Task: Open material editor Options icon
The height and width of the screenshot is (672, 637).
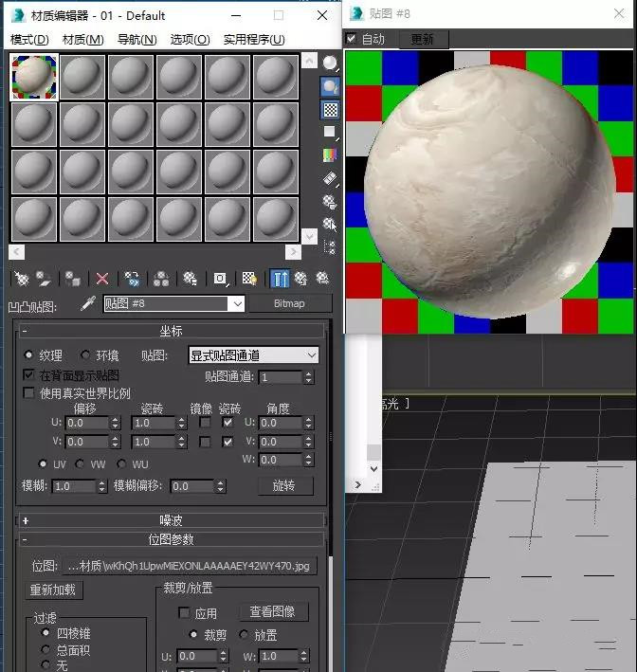Action: (330, 202)
